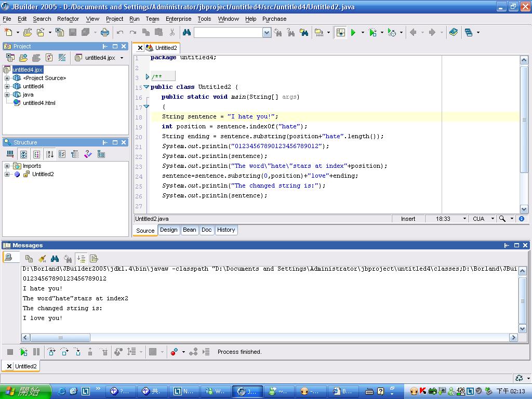Close the Untitled2 editor tab
This screenshot has width=532, height=399.
pos(139,48)
